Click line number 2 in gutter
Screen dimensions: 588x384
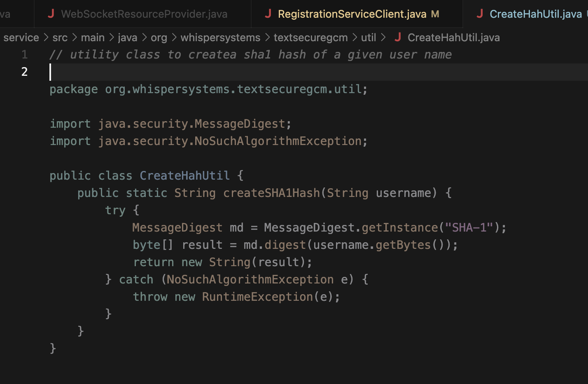(x=25, y=72)
